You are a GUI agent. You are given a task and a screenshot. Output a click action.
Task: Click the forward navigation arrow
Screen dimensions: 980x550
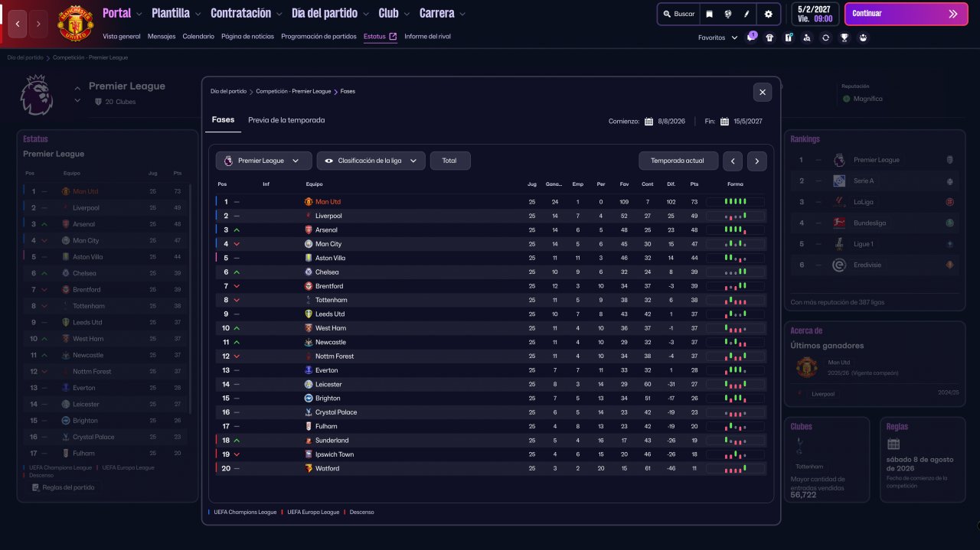[x=40, y=24]
